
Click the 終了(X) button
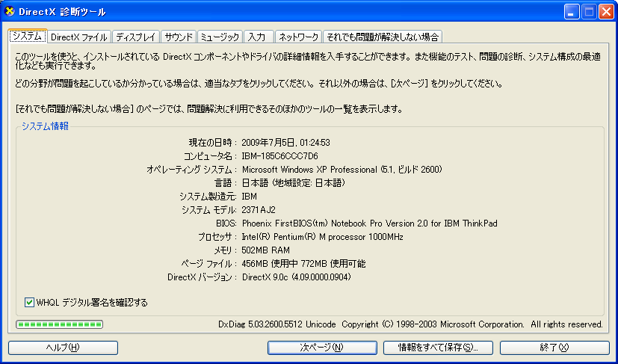coord(554,348)
